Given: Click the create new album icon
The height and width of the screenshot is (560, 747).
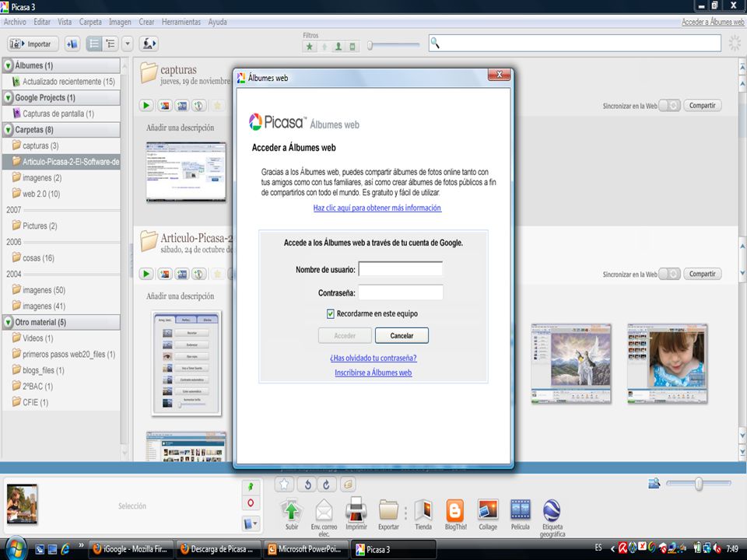Looking at the screenshot, I should (x=72, y=44).
